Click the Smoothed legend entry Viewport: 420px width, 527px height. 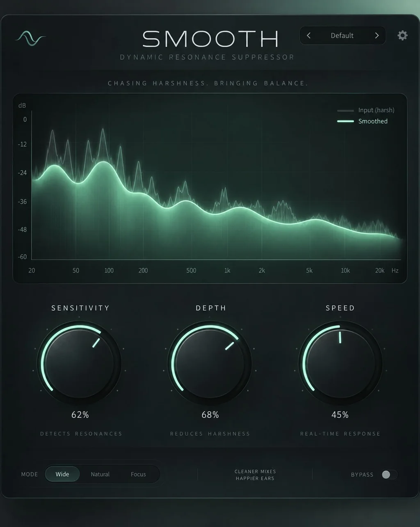(x=362, y=121)
